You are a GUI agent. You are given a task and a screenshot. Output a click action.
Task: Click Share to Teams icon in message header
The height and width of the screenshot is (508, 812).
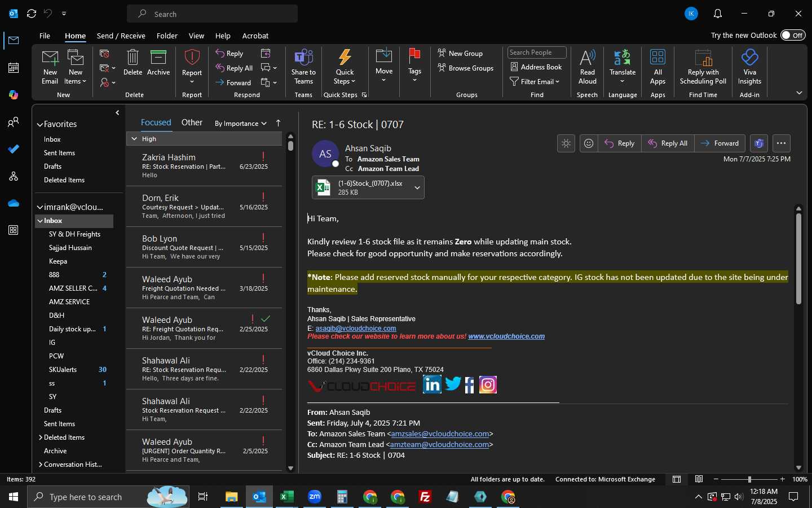[759, 143]
